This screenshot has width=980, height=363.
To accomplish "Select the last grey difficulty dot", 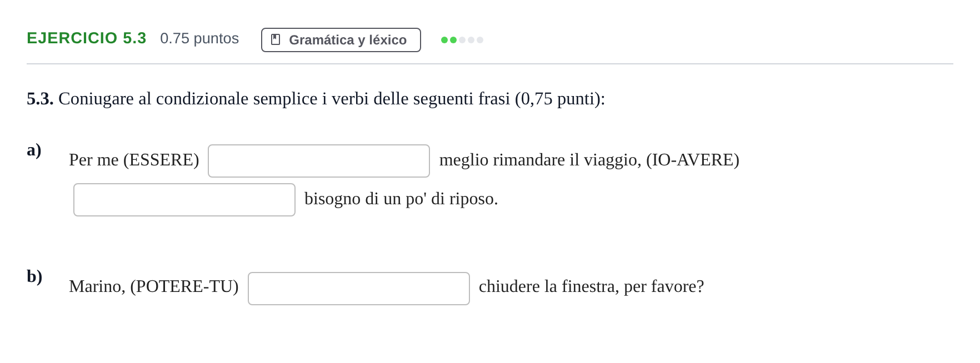I will (x=480, y=40).
